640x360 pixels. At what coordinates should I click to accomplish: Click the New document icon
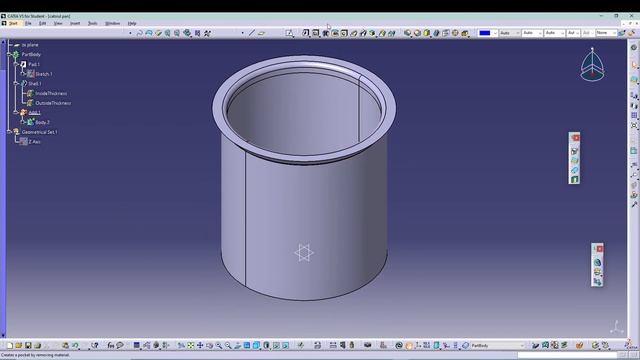[x=10, y=346]
